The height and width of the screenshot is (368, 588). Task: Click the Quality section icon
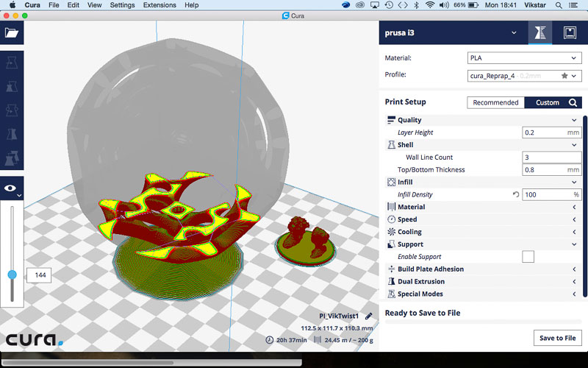[391, 120]
